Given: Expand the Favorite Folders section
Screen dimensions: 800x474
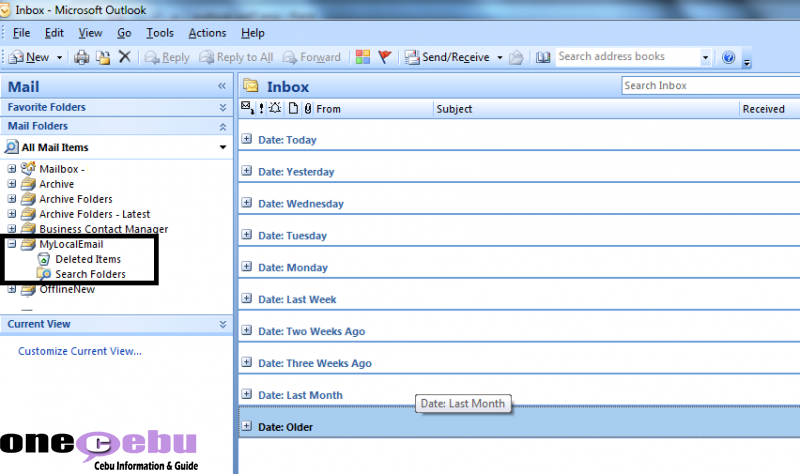Looking at the screenshot, I should [222, 107].
